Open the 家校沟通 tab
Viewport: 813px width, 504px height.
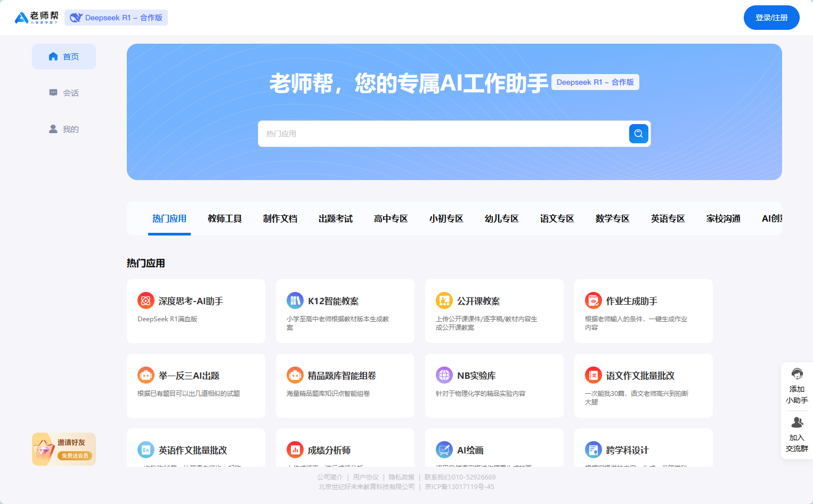click(x=723, y=218)
